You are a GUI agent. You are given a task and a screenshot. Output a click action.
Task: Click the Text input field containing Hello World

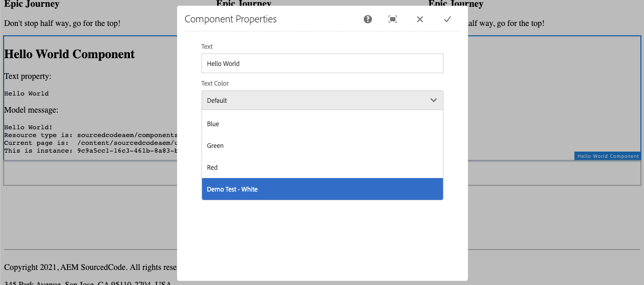322,63
